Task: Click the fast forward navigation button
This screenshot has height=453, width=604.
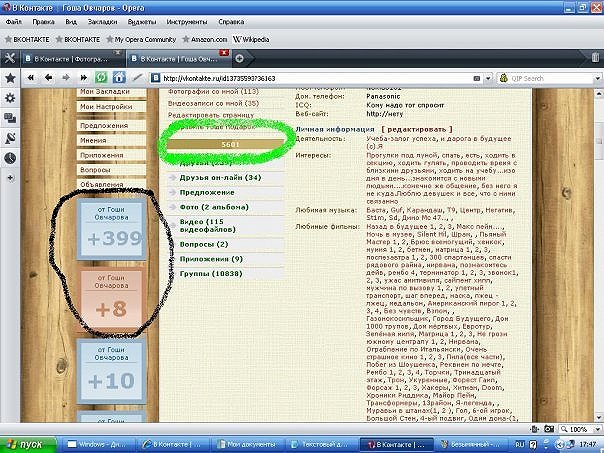Action: (x=84, y=78)
